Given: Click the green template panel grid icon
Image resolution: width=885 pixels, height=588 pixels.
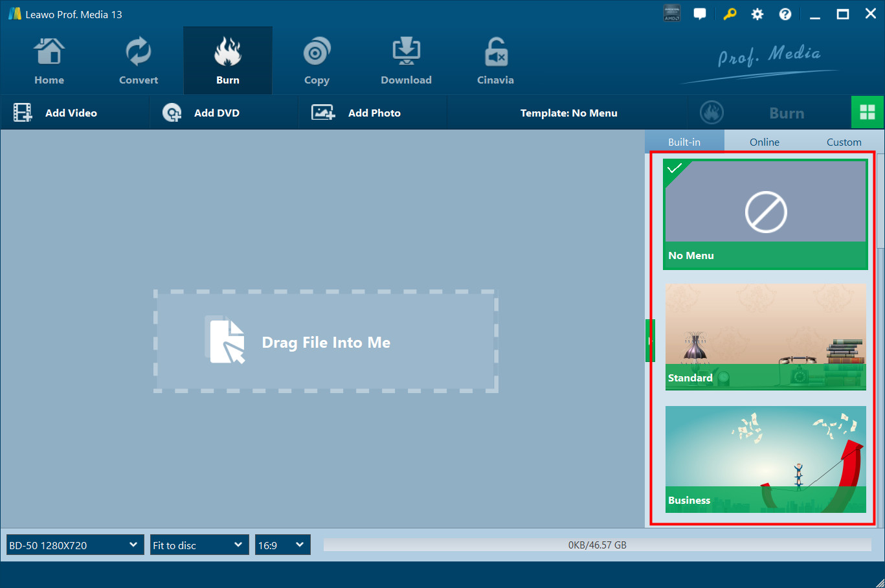Looking at the screenshot, I should click(868, 113).
